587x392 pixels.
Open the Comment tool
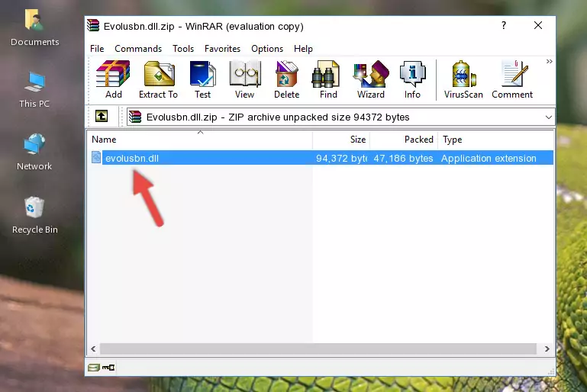[x=512, y=79]
